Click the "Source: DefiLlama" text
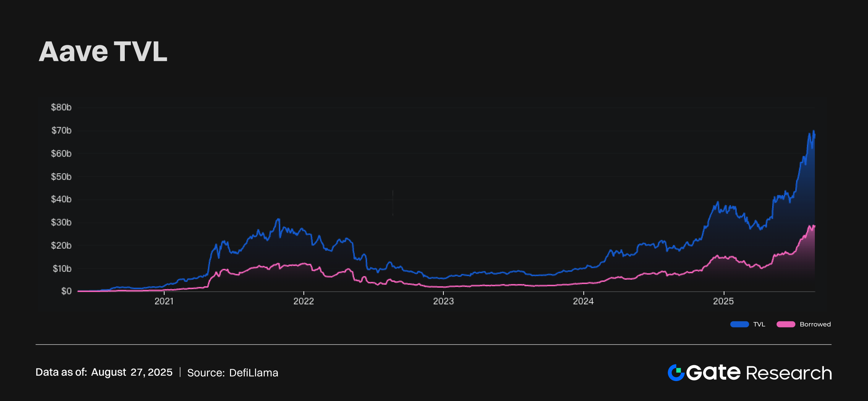This screenshot has width=868, height=401. click(x=233, y=373)
